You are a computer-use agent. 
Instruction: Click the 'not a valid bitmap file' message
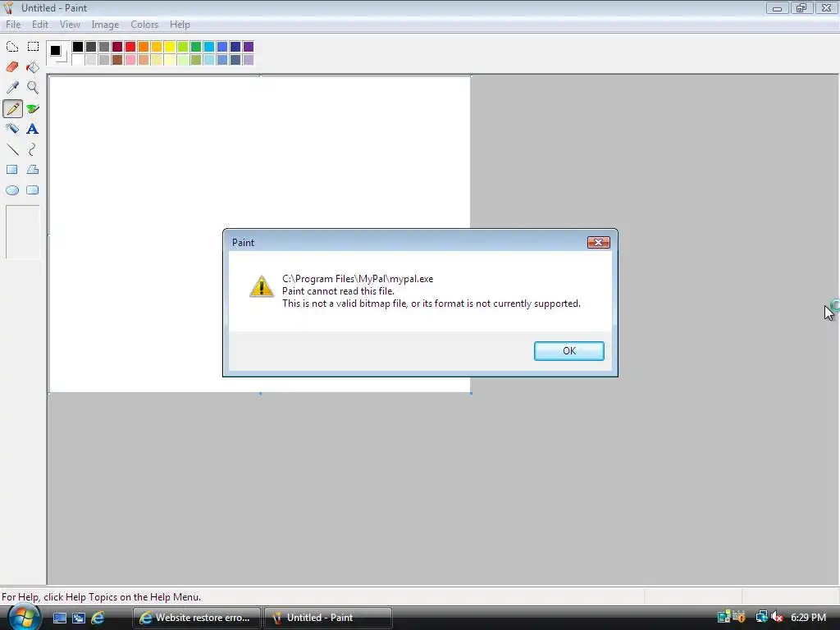(431, 304)
